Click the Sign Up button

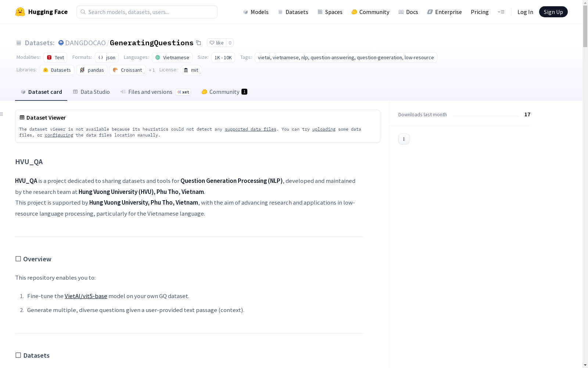pos(553,12)
